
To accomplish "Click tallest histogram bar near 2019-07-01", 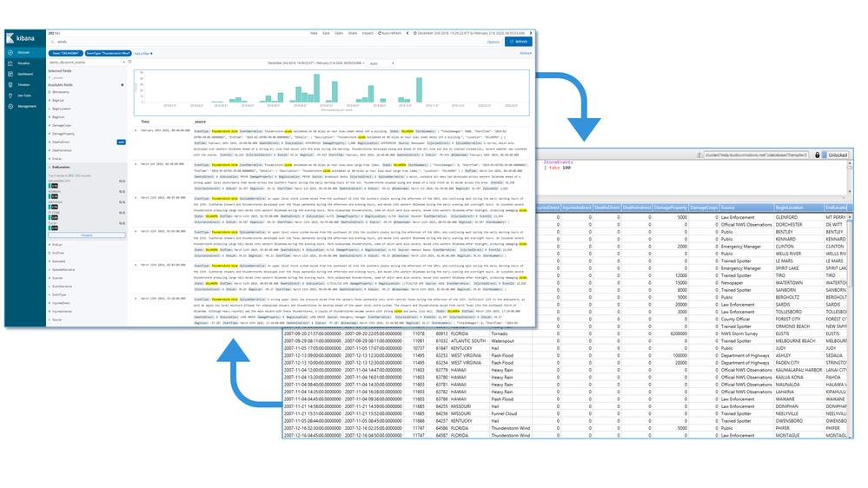I will (317, 88).
